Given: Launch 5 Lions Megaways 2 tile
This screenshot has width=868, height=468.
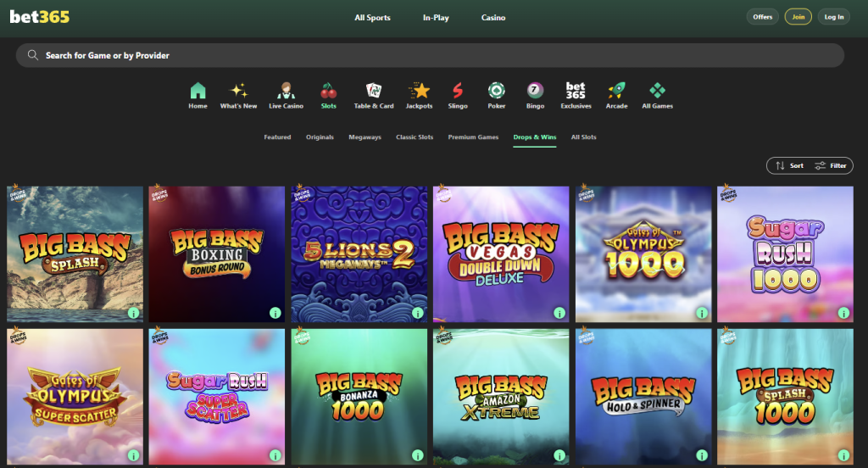Looking at the screenshot, I should 359,253.
